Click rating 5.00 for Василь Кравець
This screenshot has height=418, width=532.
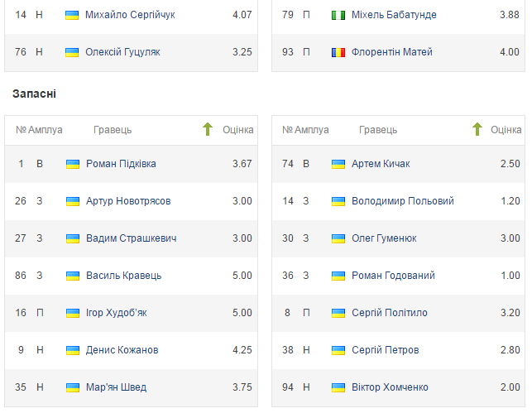(x=242, y=276)
